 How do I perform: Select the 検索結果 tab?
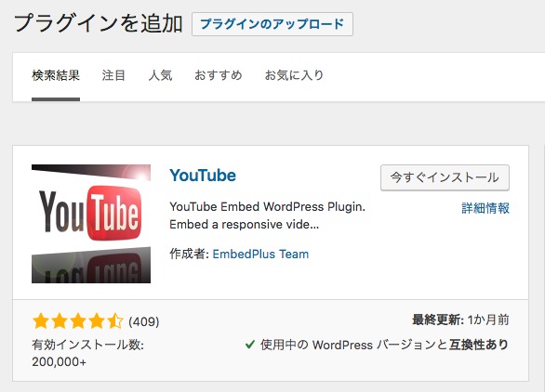coord(56,75)
